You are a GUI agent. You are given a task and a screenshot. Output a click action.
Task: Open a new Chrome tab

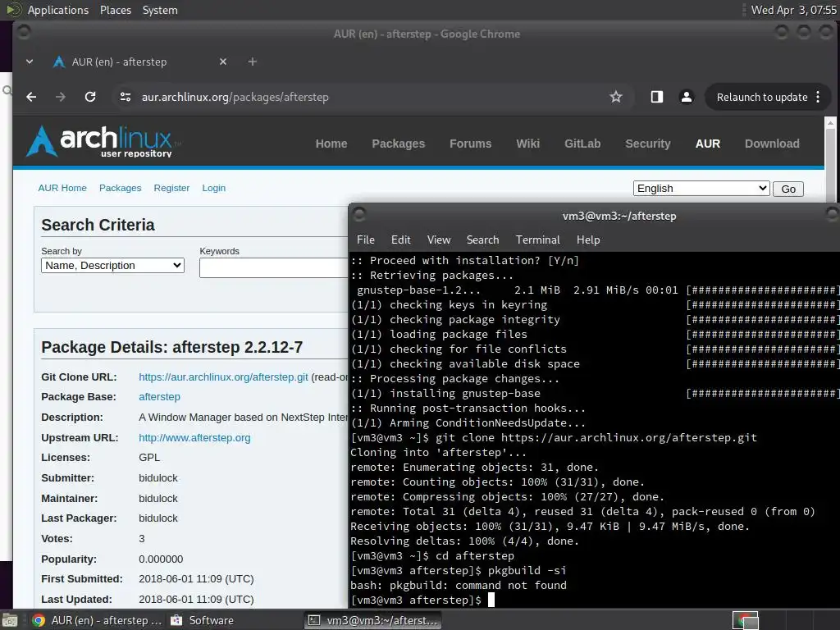253,62
